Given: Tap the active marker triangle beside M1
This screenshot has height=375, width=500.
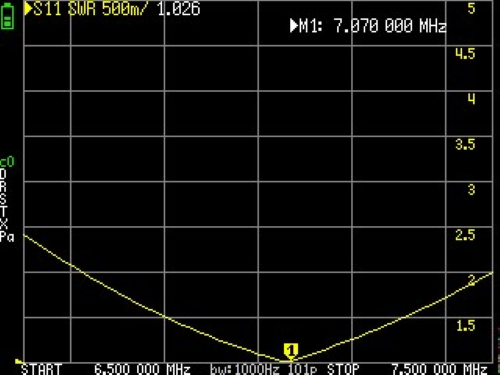Looking at the screenshot, I should pyautogui.click(x=294, y=26).
